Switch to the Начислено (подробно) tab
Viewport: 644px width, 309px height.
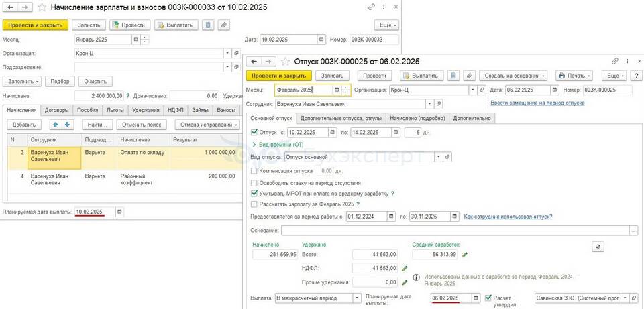pos(417,118)
